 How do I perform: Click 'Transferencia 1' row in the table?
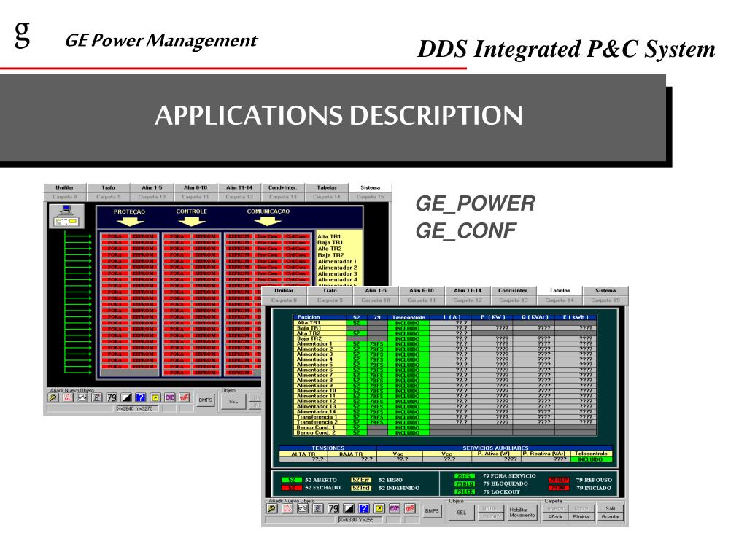[444, 417]
